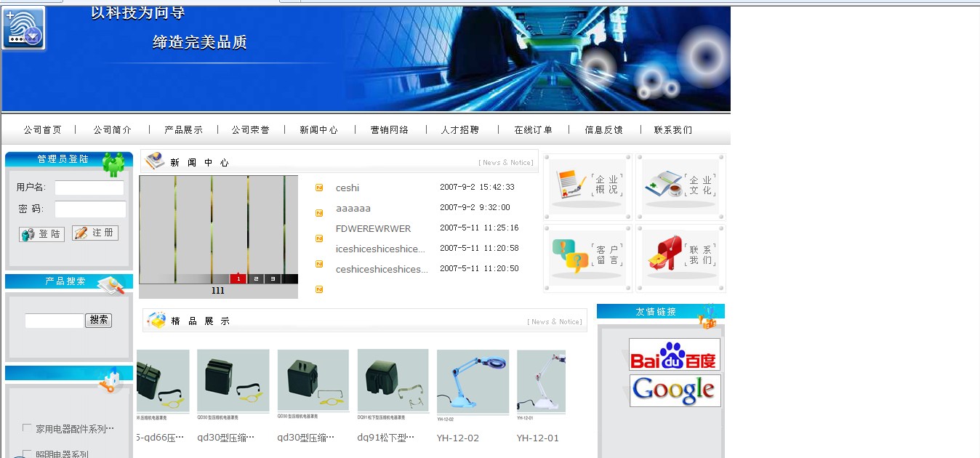Focus the 用户名 username field

(x=89, y=188)
